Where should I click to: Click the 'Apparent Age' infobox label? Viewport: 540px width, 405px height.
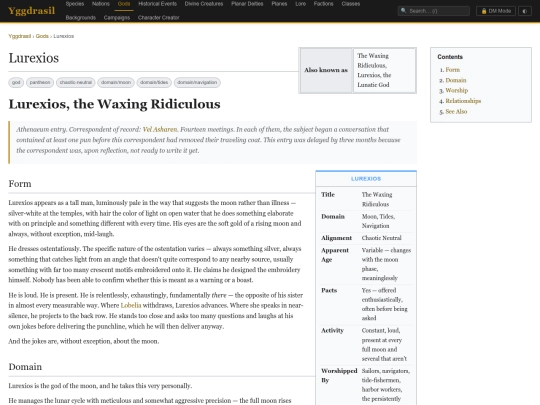(x=335, y=255)
